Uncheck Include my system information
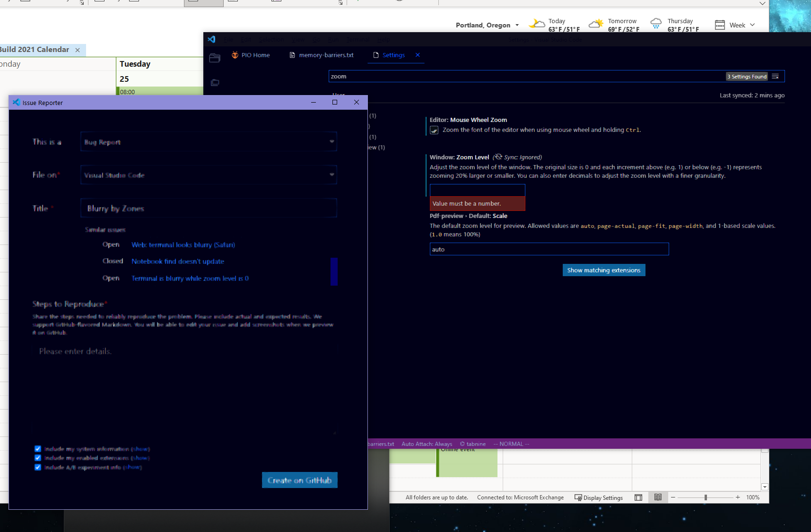Image resolution: width=811 pixels, height=532 pixels. [38, 448]
